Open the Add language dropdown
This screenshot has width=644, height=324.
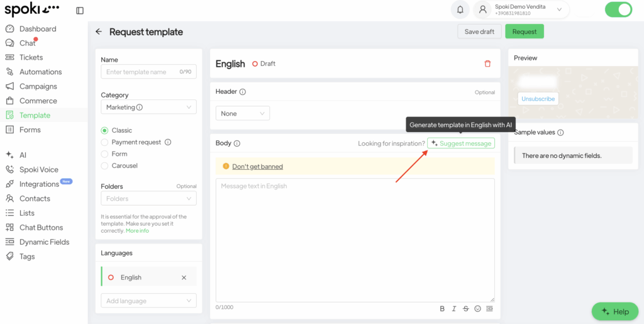148,301
